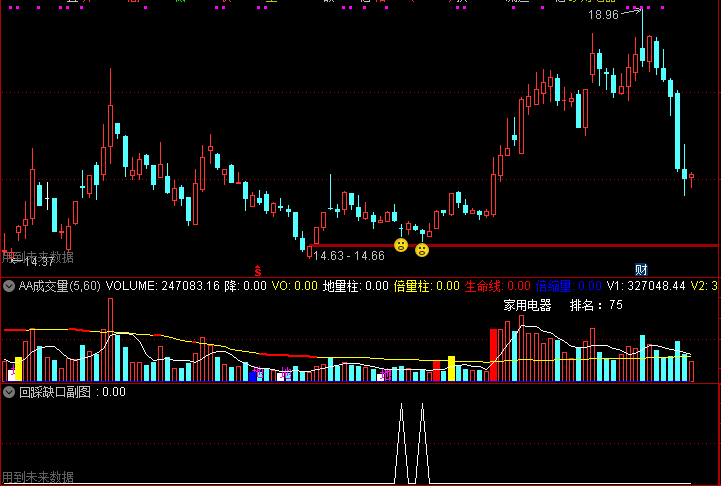This screenshot has height=486, width=721.
Task: Click the 降: 0.00 reading
Action: click(246, 286)
